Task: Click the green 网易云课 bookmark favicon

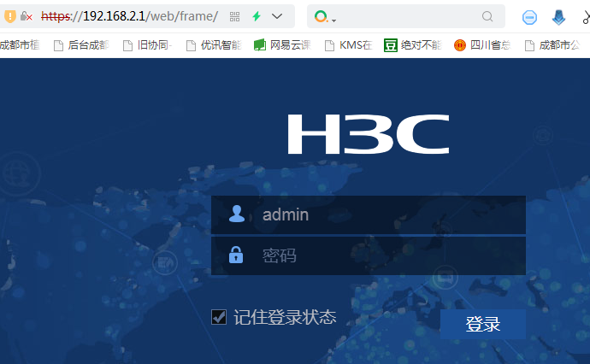Action: click(260, 45)
